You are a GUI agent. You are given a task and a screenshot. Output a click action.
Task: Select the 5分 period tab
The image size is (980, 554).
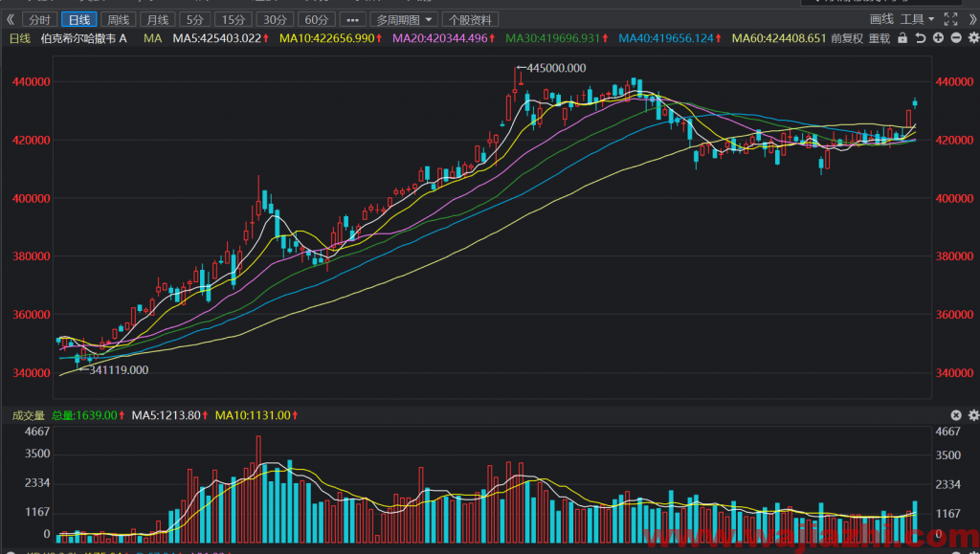(194, 20)
